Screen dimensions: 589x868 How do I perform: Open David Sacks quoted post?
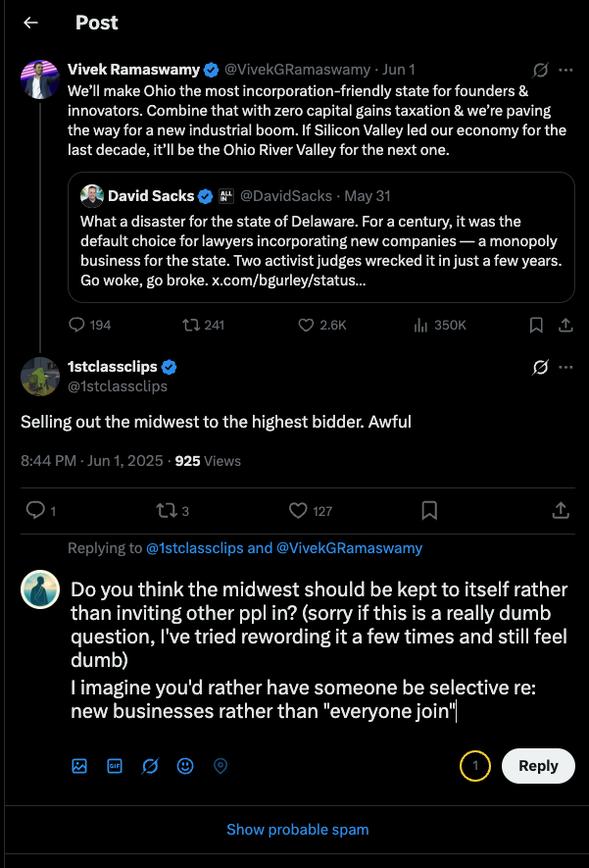321,237
